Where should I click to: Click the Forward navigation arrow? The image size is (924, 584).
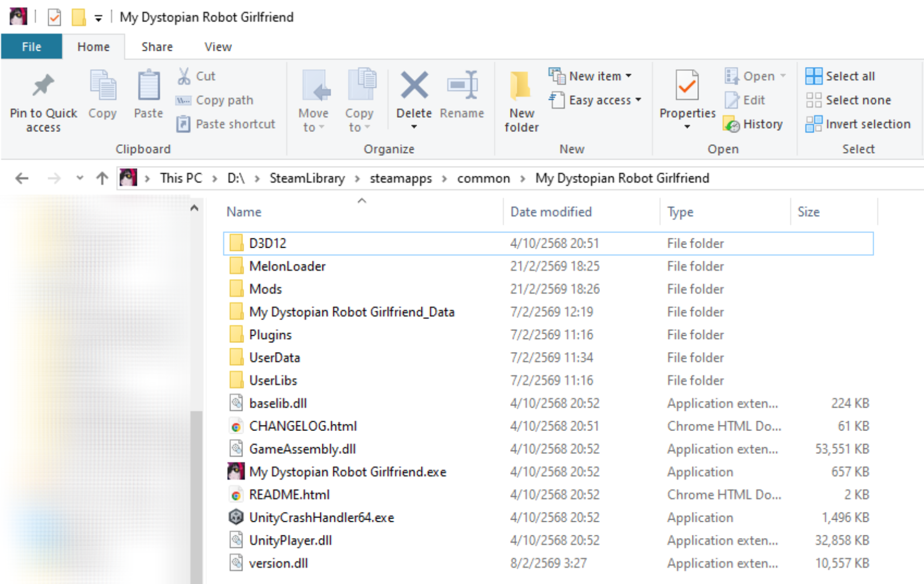(54, 178)
